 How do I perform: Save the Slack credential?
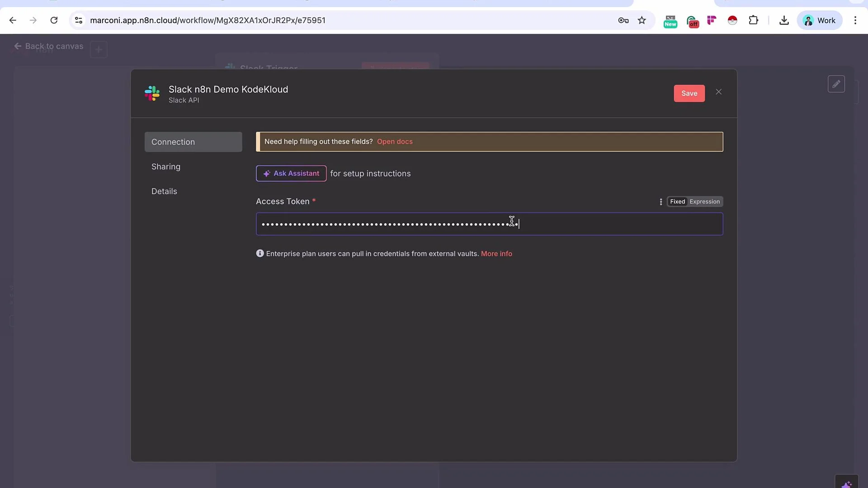(689, 94)
